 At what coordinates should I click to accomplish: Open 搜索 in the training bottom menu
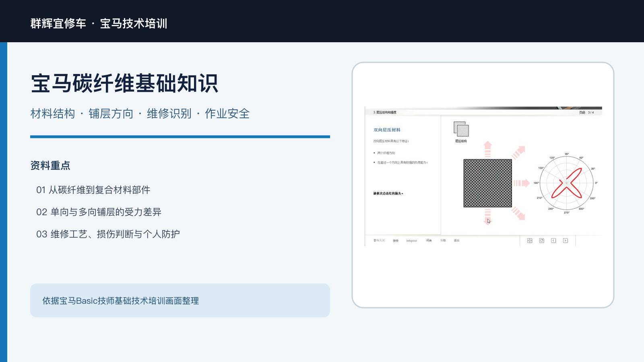396,241
